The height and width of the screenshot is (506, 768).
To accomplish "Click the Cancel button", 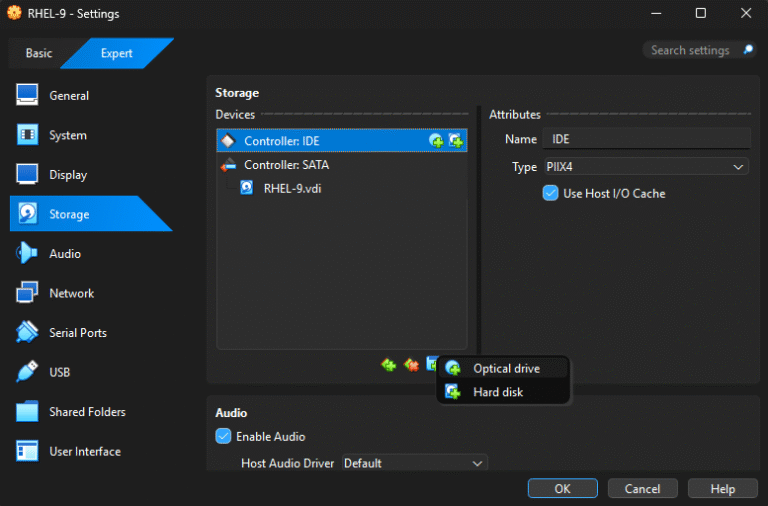I will pyautogui.click(x=642, y=489).
